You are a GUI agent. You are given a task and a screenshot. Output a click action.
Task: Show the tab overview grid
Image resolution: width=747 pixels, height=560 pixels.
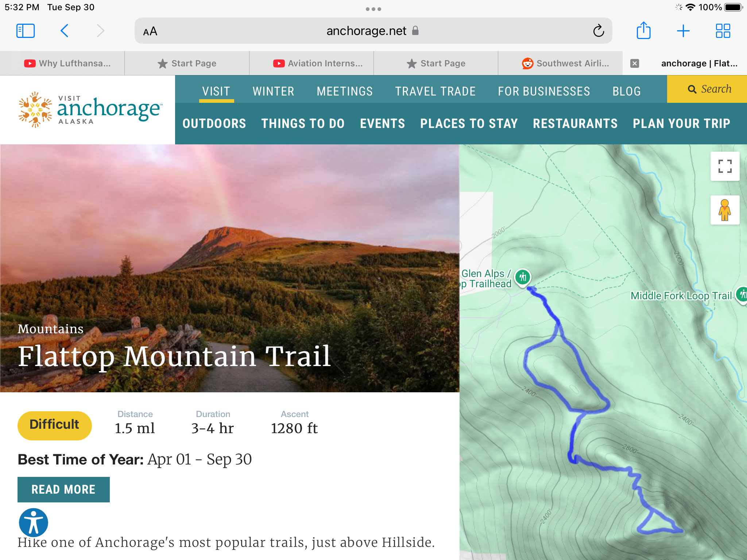pos(723,31)
